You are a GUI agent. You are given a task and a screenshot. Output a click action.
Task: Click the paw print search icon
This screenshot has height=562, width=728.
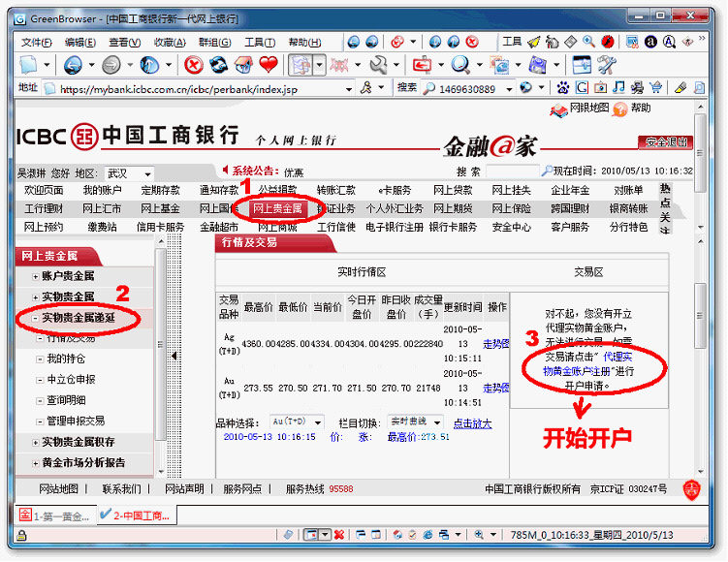point(563,87)
